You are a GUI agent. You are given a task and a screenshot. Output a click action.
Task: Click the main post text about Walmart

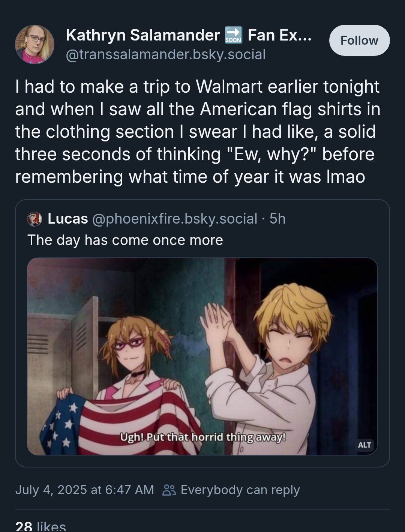pos(198,132)
